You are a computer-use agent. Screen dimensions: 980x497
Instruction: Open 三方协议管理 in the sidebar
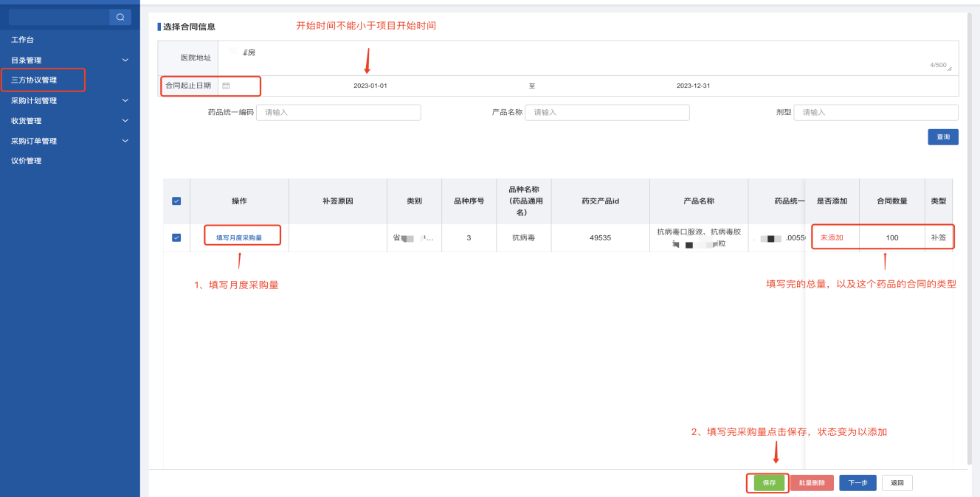(34, 80)
